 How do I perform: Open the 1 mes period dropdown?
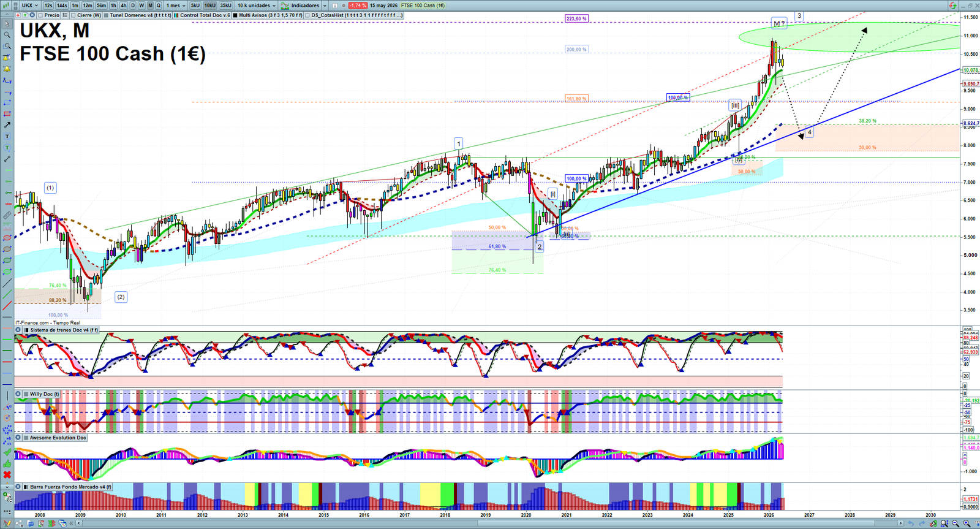pyautogui.click(x=175, y=6)
